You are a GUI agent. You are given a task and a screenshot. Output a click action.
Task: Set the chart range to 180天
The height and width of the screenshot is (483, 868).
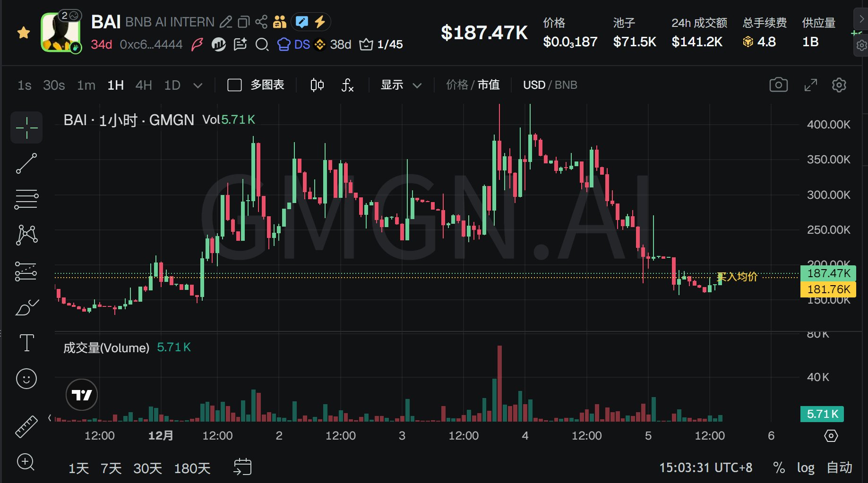pyautogui.click(x=192, y=468)
